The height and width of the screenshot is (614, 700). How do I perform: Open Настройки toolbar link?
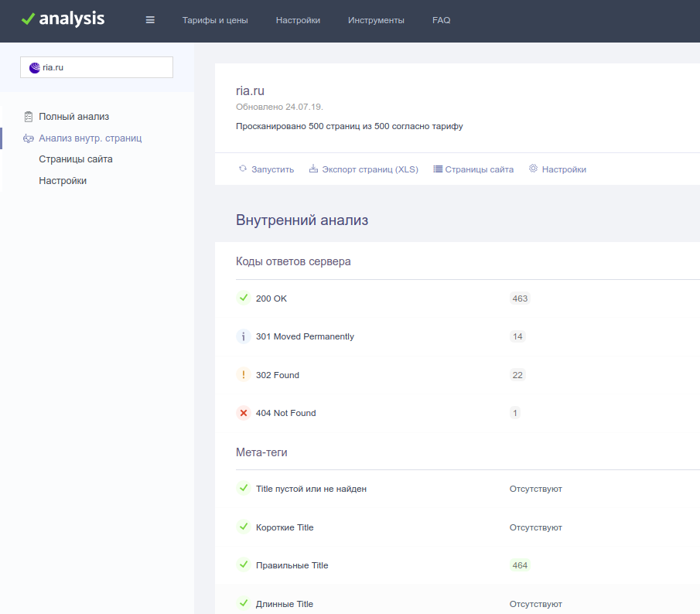tap(564, 169)
